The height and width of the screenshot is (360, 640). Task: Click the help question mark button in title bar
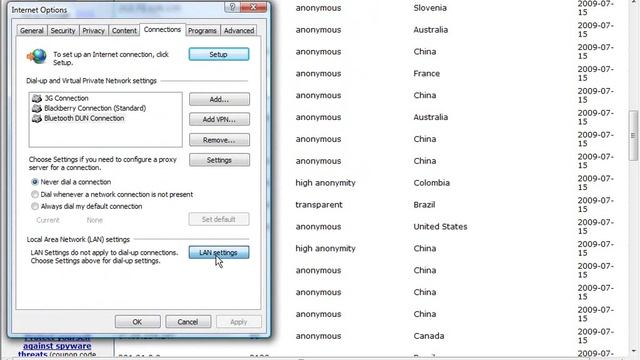pyautogui.click(x=232, y=7)
